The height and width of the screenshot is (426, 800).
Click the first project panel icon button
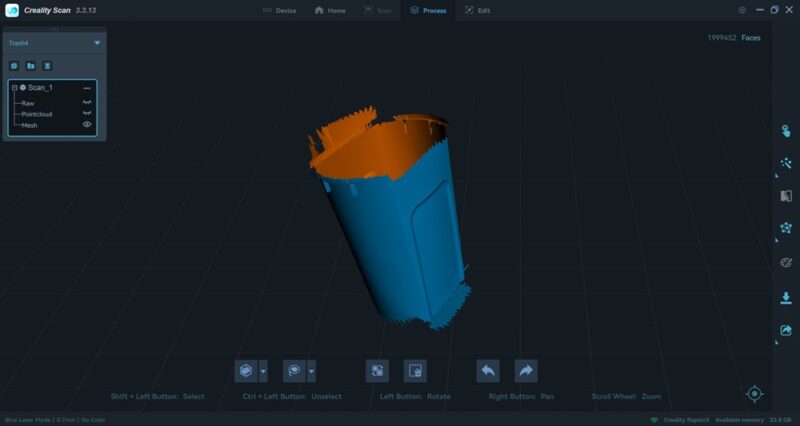(x=14, y=66)
